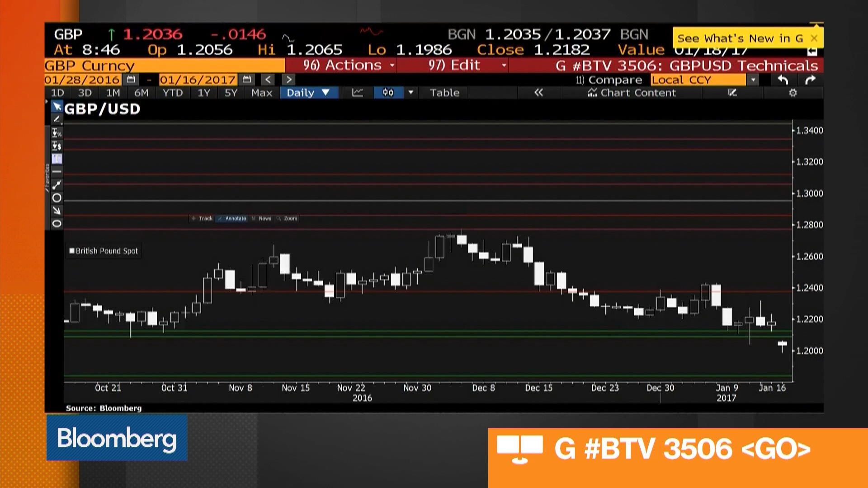This screenshot has height=488, width=868.
Task: Choose the dollar change measure tool
Action: [x=57, y=145]
